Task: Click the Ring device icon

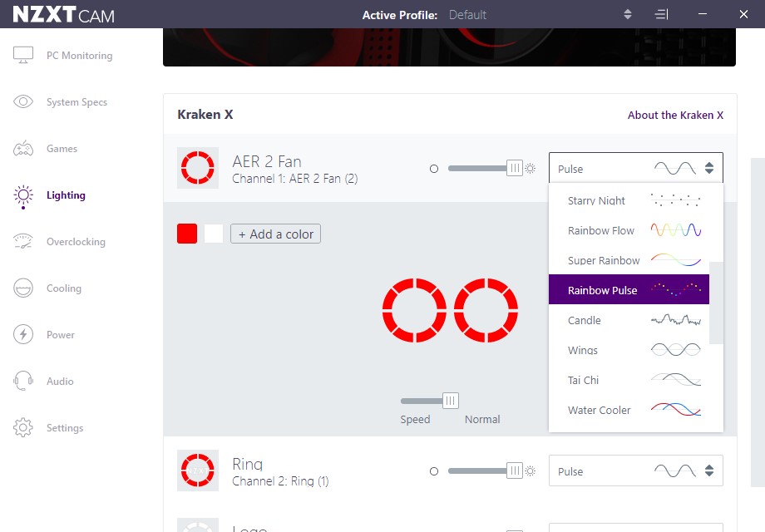Action: click(x=198, y=470)
